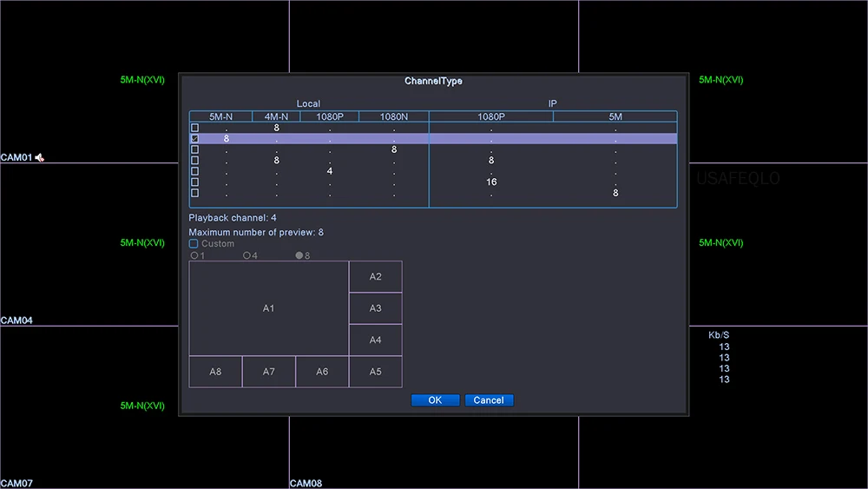The width and height of the screenshot is (868, 489).
Task: Click 'Playback channel: 4' text
Action: 233,218
